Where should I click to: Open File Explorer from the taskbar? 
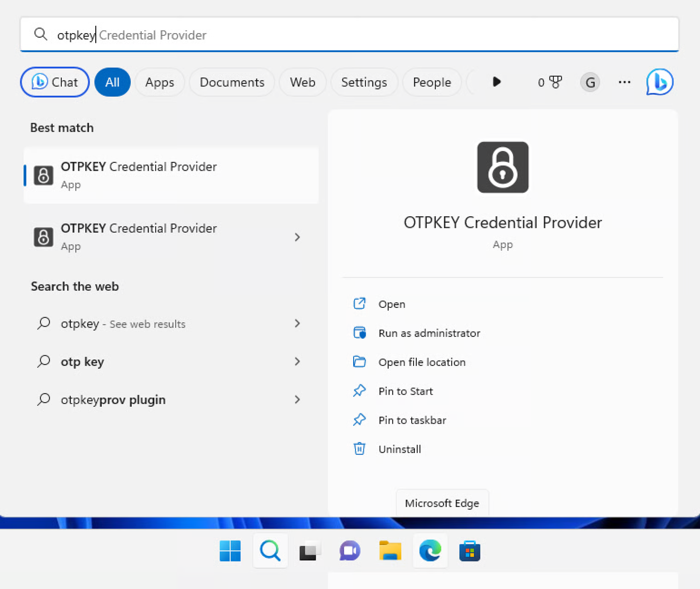coord(390,551)
